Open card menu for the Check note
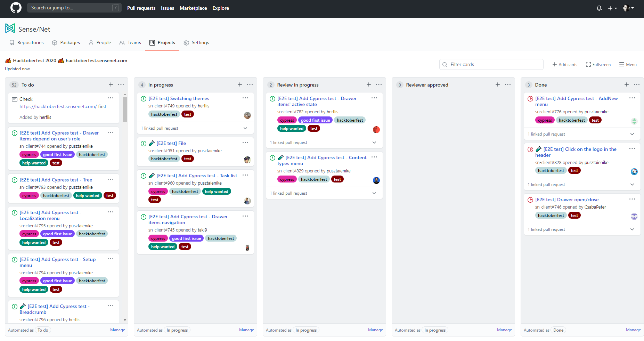This screenshot has height=341, width=644. [x=111, y=98]
